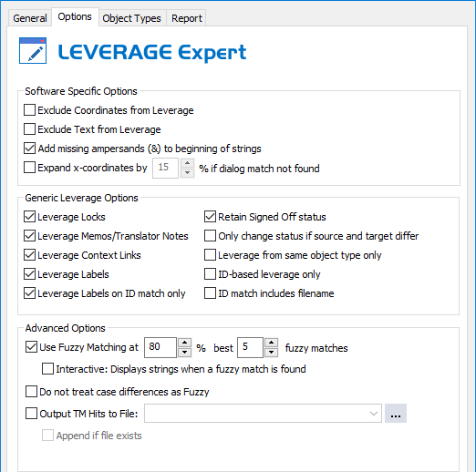The height and width of the screenshot is (472, 476).
Task: Toggle Use Fuzzy Matching checkbox
Action: 31,347
